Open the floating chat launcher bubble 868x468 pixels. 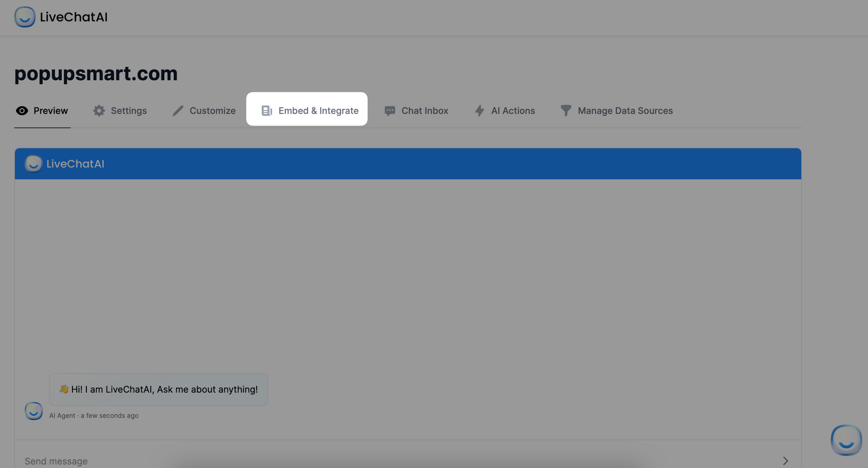tap(846, 440)
